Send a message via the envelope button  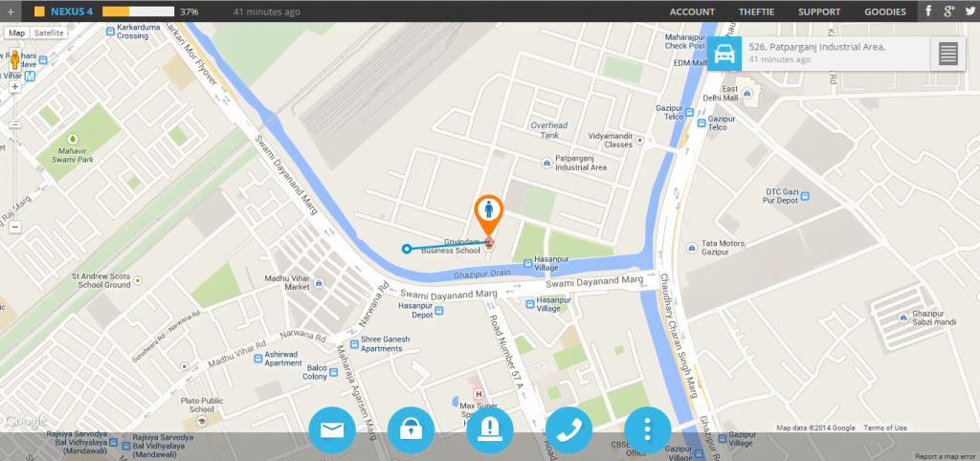tap(332, 430)
